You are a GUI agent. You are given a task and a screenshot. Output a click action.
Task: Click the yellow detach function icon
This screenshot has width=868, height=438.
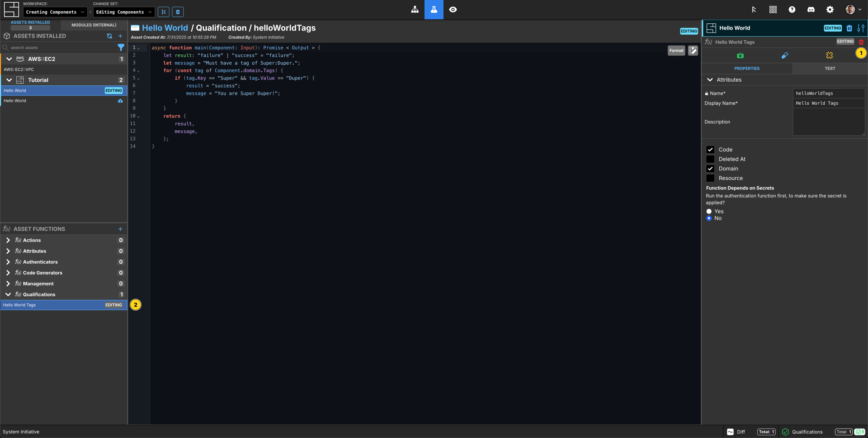tap(829, 55)
